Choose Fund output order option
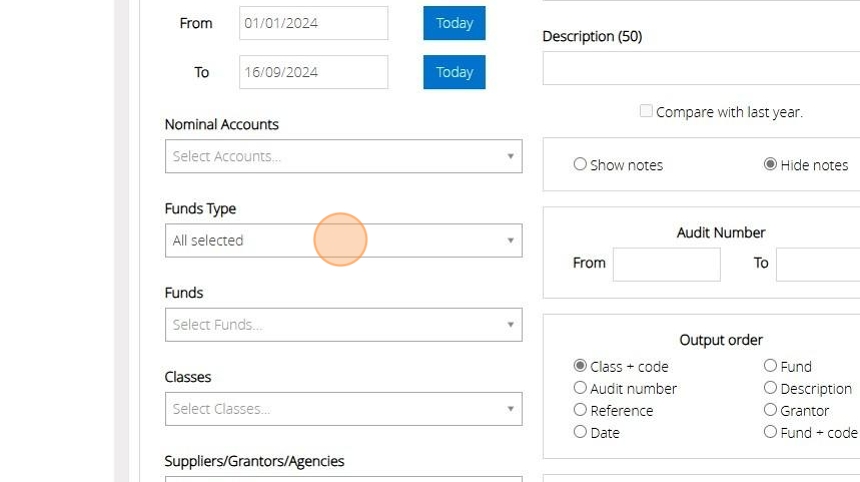Screen dimensions: 860x482 click(x=770, y=366)
